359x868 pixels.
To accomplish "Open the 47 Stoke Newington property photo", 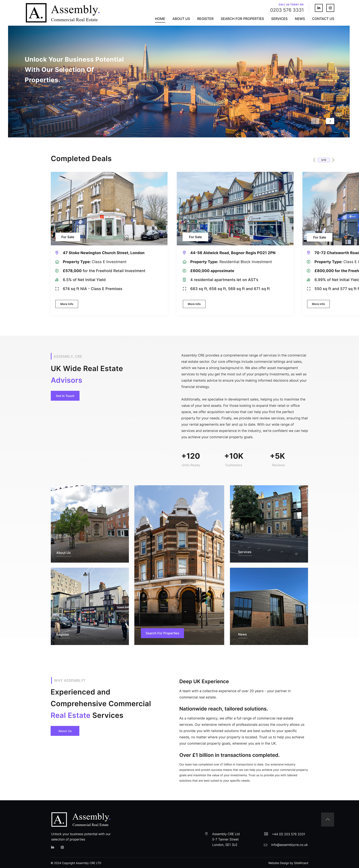I will click(x=109, y=209).
